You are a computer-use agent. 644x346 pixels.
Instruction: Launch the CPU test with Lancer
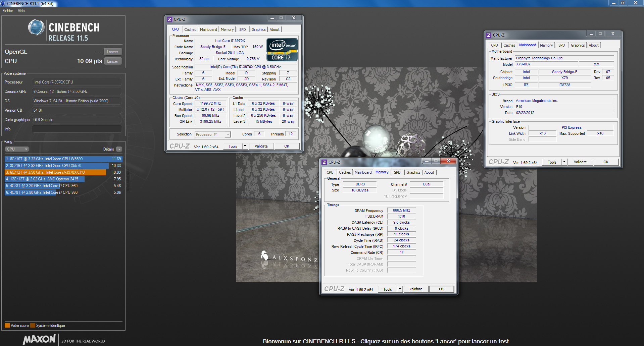tap(112, 61)
